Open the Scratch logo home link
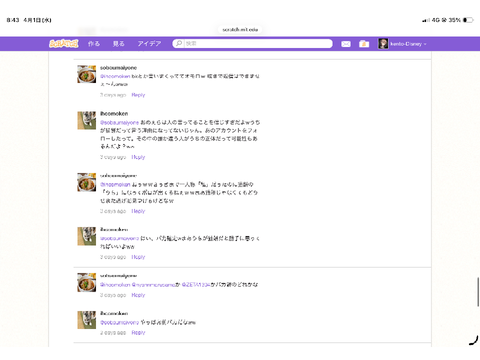 tap(64, 44)
